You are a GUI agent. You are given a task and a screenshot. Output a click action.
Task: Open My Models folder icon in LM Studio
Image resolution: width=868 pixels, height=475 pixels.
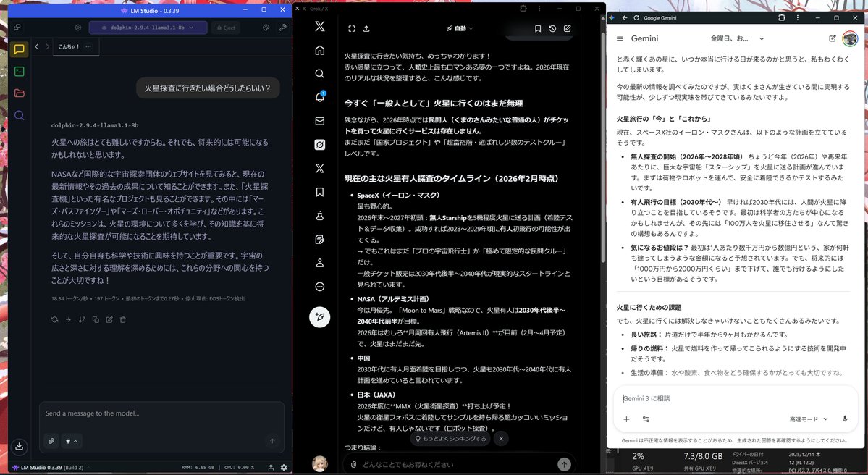click(20, 93)
